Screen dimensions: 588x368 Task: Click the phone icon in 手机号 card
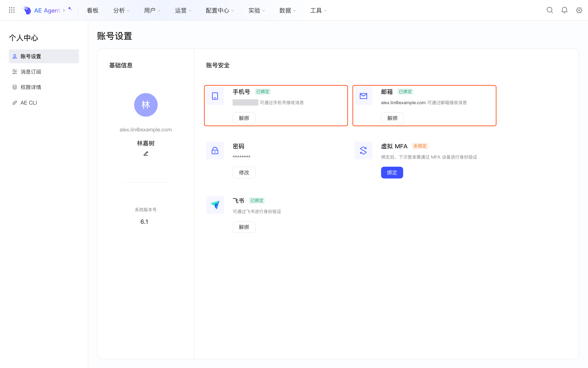pyautogui.click(x=215, y=96)
